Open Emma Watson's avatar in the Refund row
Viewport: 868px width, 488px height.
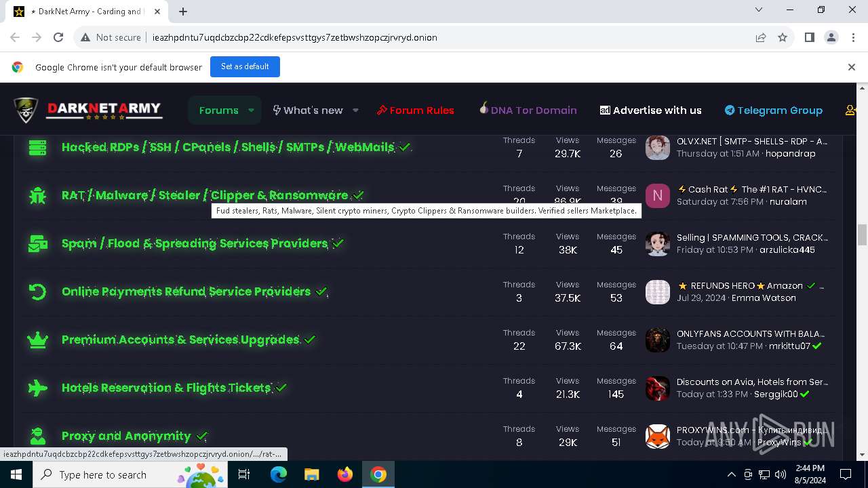coord(657,292)
